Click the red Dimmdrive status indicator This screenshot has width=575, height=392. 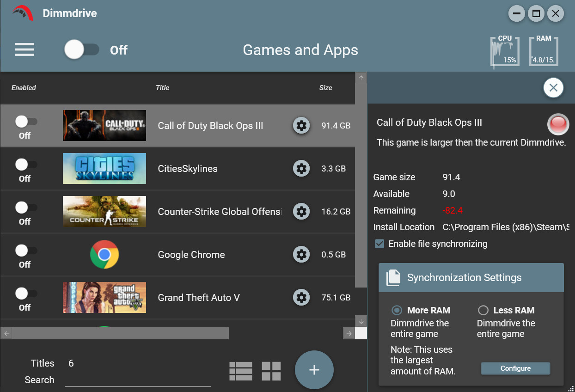pos(558,124)
